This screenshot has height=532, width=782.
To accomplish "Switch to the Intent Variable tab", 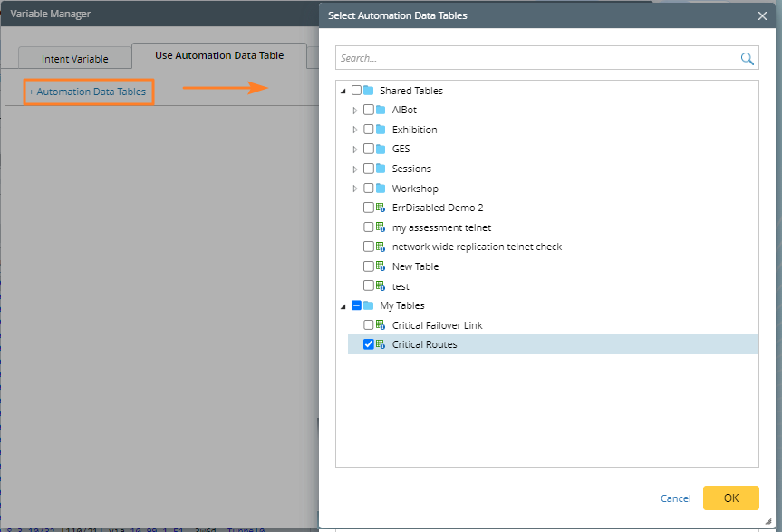I will [x=75, y=59].
